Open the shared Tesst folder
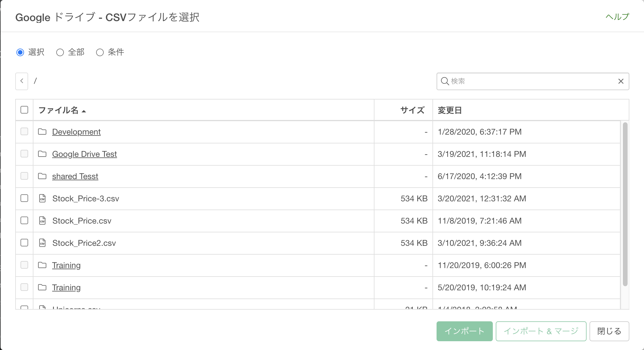 [x=75, y=176]
